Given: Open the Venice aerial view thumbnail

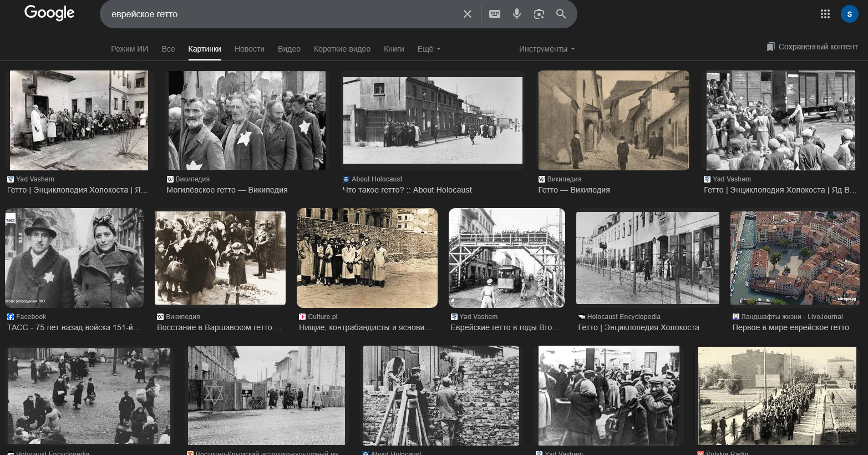Looking at the screenshot, I should click(794, 257).
